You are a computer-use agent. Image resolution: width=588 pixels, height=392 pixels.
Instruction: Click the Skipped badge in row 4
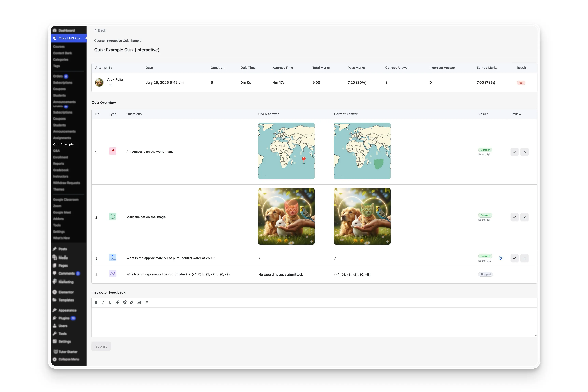click(486, 275)
